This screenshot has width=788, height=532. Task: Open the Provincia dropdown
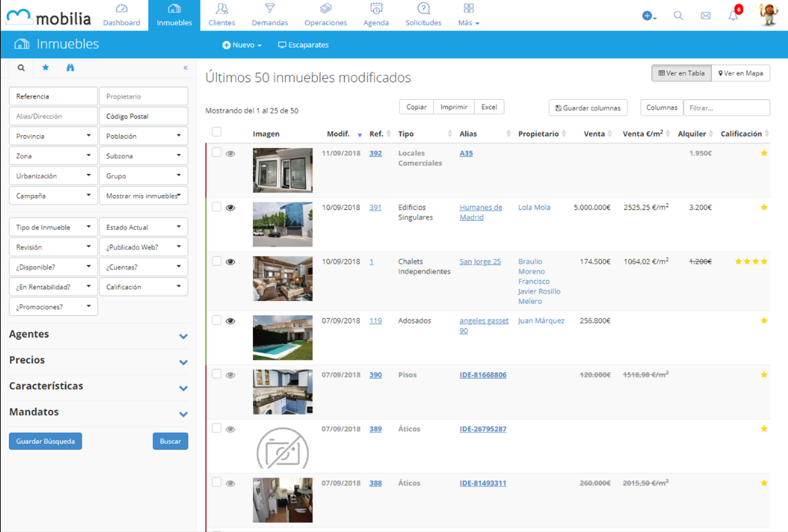click(x=54, y=136)
